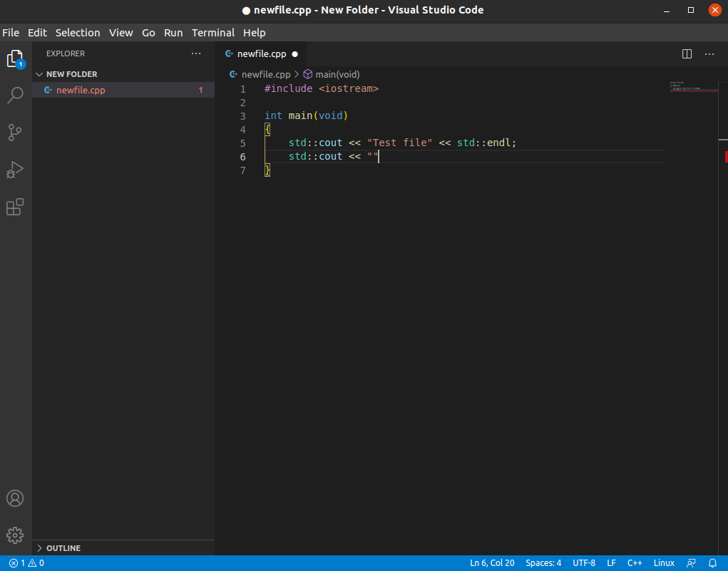The width and height of the screenshot is (728, 571).
Task: Click the Accounts icon in the activity bar
Action: (15, 498)
